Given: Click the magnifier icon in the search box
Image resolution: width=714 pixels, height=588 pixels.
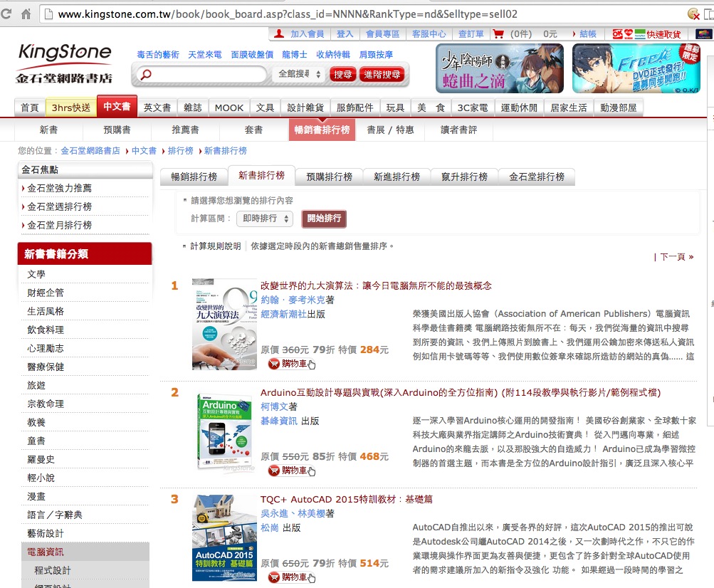Looking at the screenshot, I should click(146, 74).
